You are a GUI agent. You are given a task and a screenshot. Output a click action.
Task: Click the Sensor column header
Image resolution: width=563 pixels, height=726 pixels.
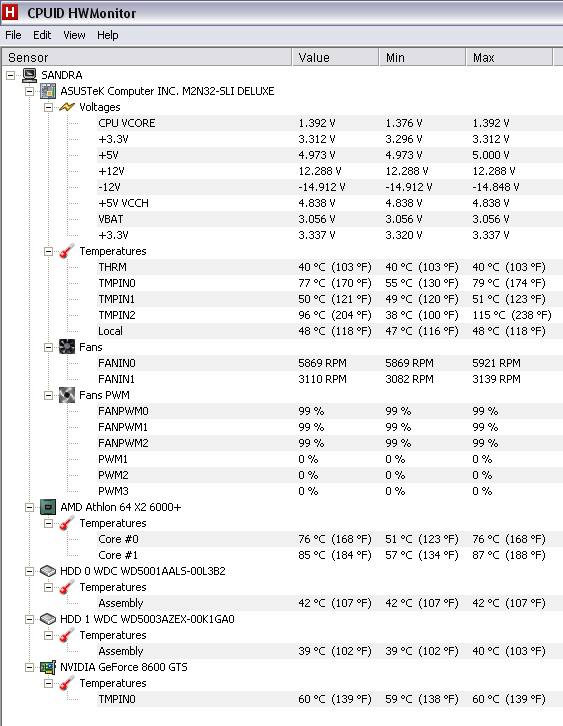pos(147,57)
